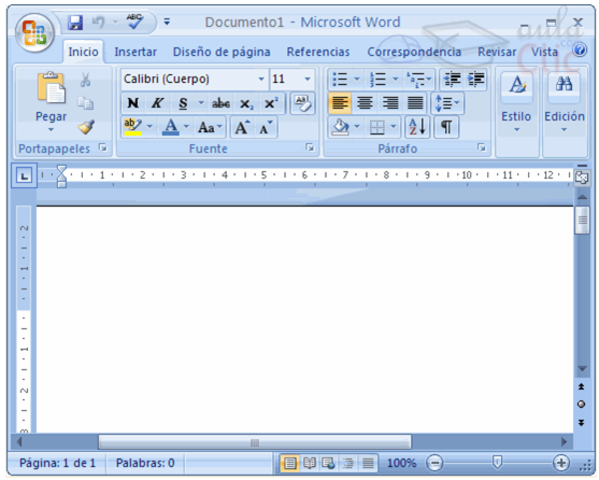Open Word help question mark icon
The image size is (599, 480).
(579, 50)
